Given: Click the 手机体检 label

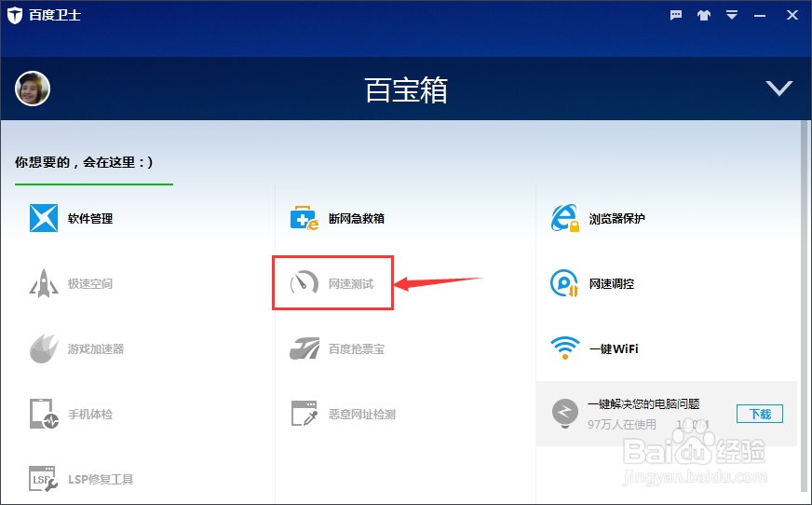Looking at the screenshot, I should (90, 415).
